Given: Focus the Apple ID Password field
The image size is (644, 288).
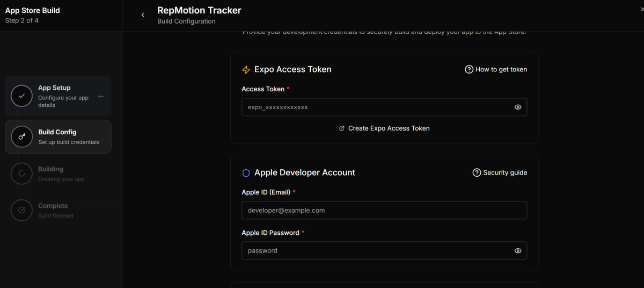Looking at the screenshot, I should tap(384, 250).
